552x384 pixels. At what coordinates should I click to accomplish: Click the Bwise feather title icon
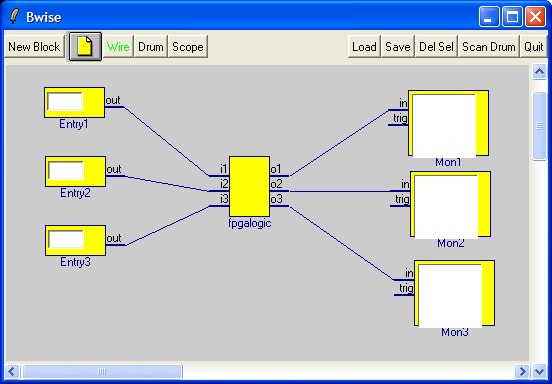pos(14,17)
